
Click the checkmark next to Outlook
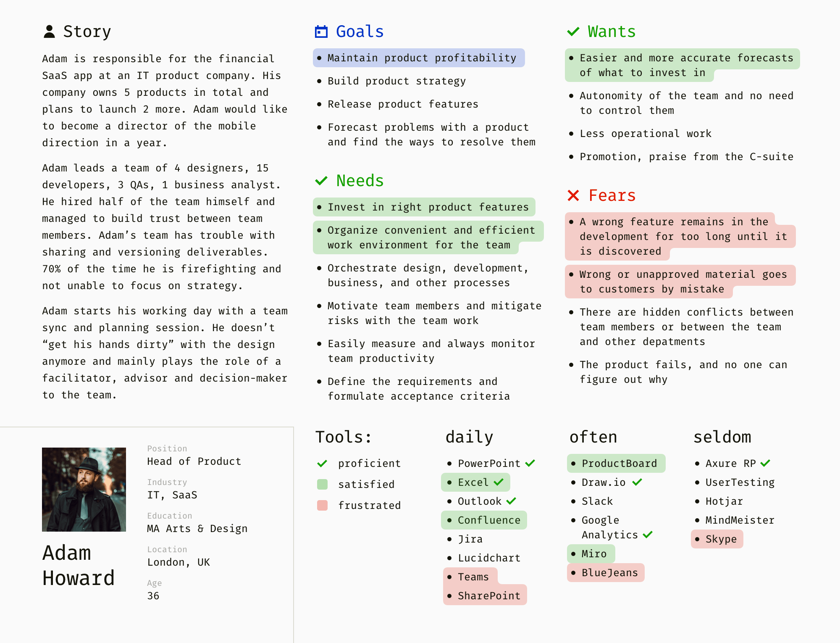pyautogui.click(x=511, y=501)
